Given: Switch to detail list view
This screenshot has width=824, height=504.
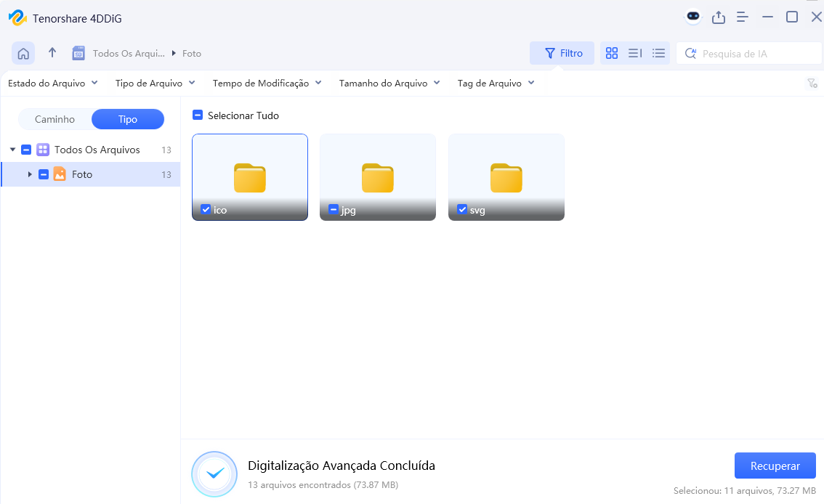Looking at the screenshot, I should click(635, 53).
